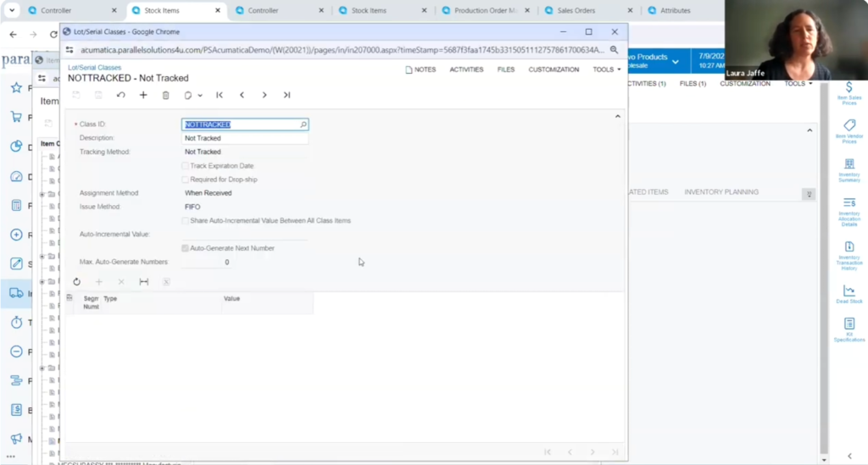Add a row to the segments grid
Screen dimensions: 868x465
(99, 282)
